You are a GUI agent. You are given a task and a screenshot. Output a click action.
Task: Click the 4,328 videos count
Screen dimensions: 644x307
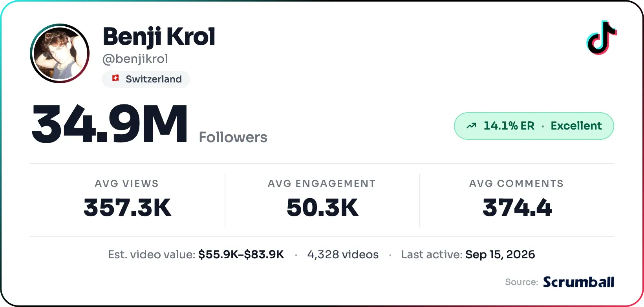pyautogui.click(x=343, y=254)
